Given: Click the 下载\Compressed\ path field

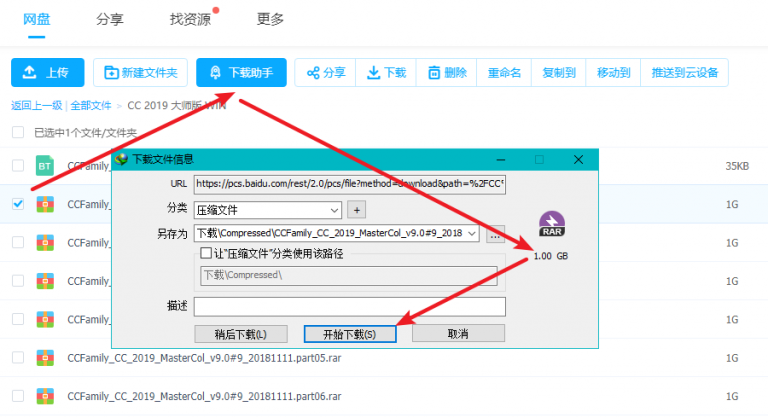Looking at the screenshot, I should [349, 275].
